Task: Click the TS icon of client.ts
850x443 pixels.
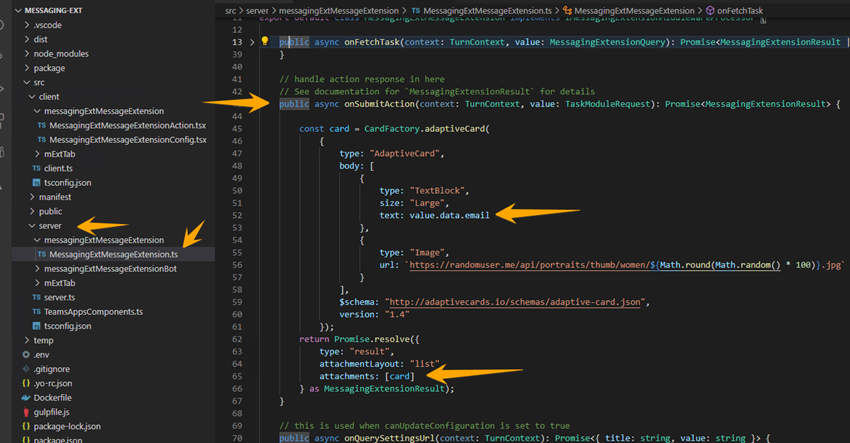Action: [36, 169]
